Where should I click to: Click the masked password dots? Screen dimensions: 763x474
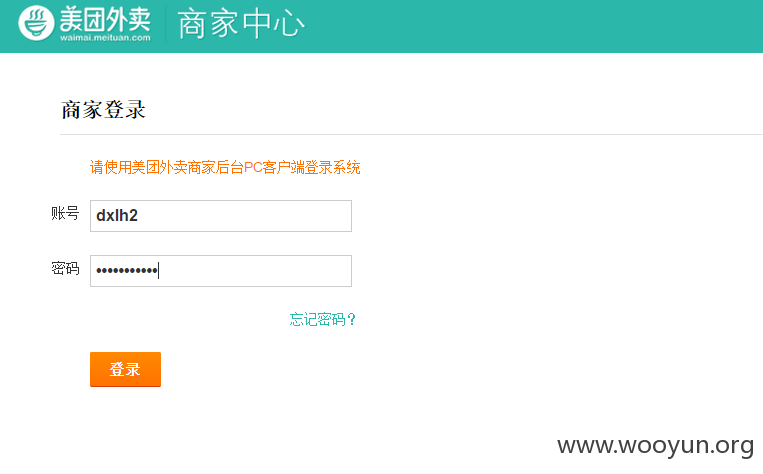(127, 271)
